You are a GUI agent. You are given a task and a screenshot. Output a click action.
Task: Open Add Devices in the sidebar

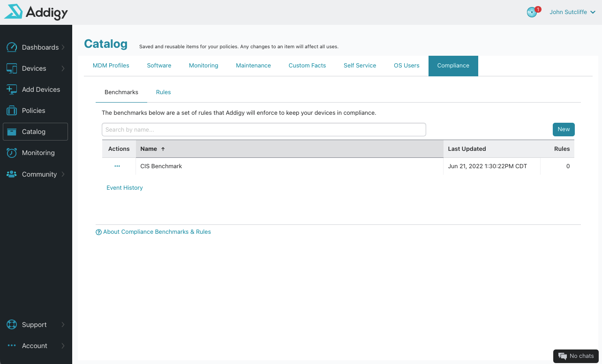(36, 89)
